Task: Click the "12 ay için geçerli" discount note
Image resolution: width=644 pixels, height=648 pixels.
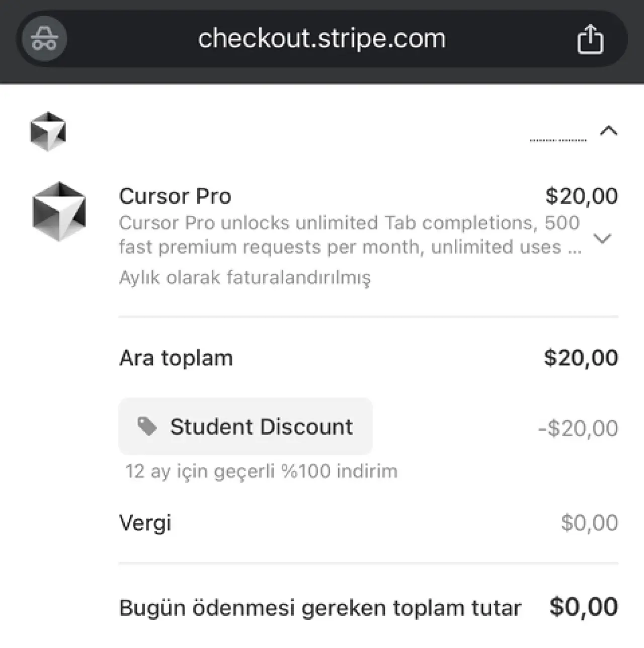Action: click(x=261, y=471)
